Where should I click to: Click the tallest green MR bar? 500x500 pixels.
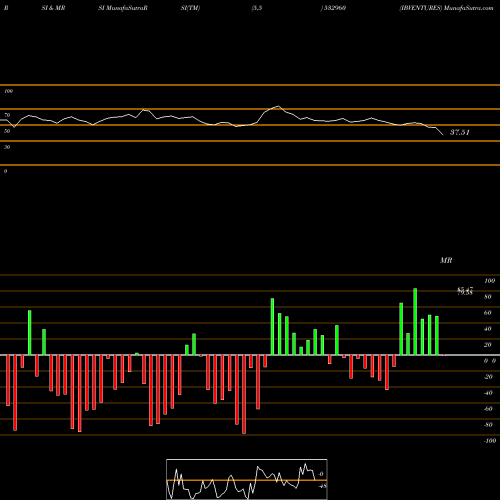pyautogui.click(x=415, y=322)
